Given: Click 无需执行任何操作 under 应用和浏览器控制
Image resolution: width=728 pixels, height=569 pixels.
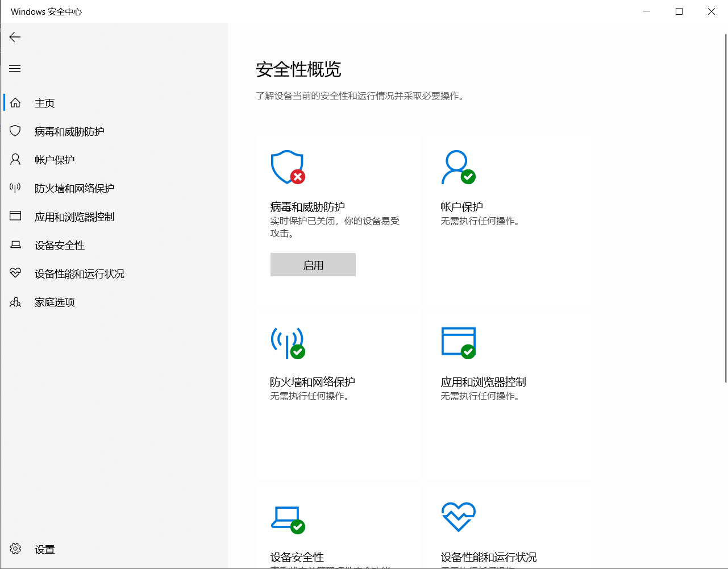Looking at the screenshot, I should point(481,396).
